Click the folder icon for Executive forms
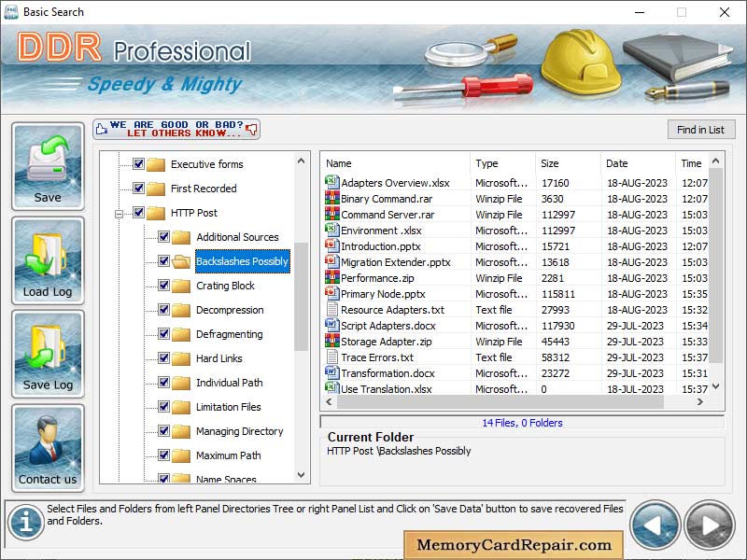 coord(156,164)
